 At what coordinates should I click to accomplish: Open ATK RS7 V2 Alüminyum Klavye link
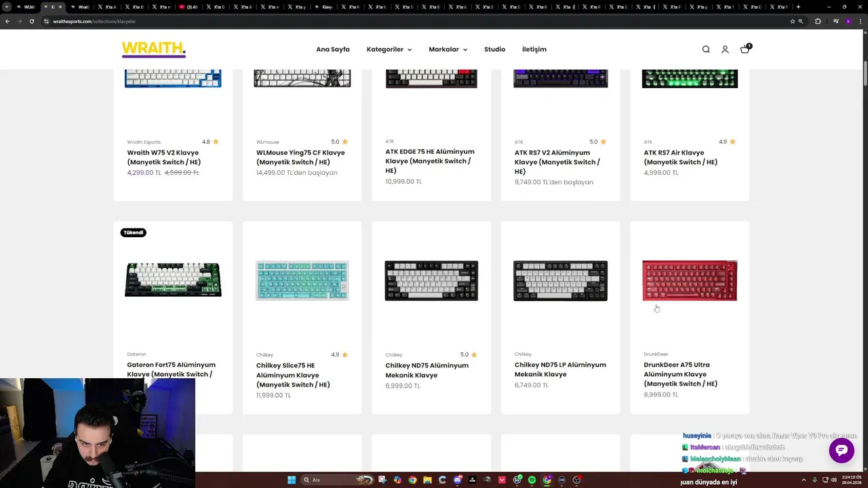pos(557,162)
